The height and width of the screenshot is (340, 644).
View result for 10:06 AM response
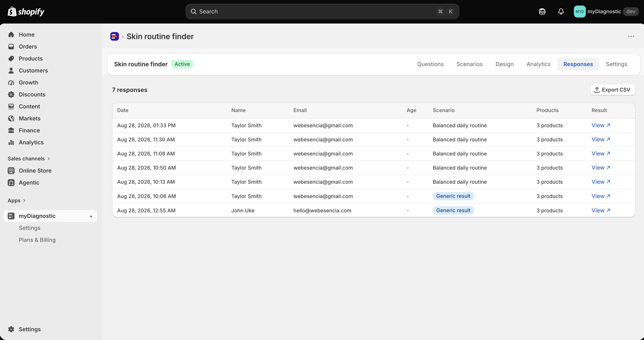point(601,196)
